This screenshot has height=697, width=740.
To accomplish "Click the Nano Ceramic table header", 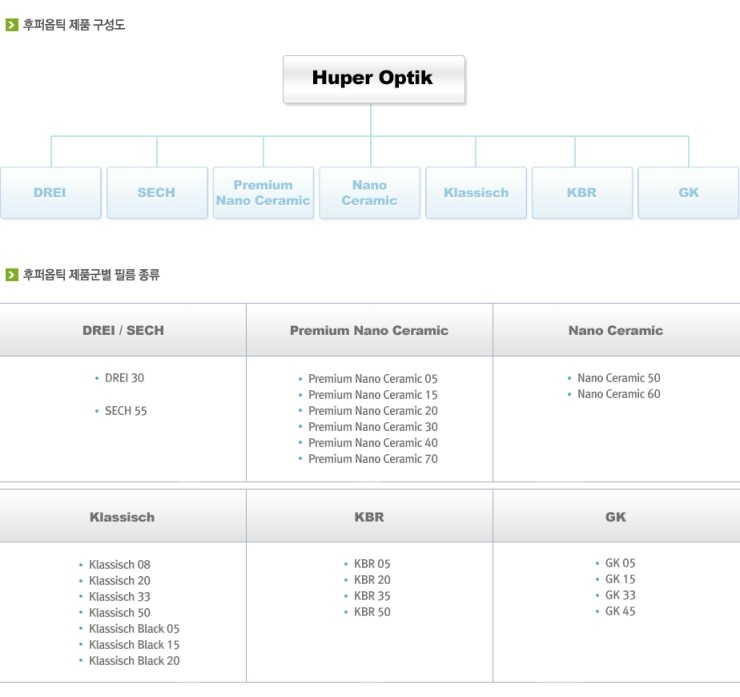I will point(616,330).
